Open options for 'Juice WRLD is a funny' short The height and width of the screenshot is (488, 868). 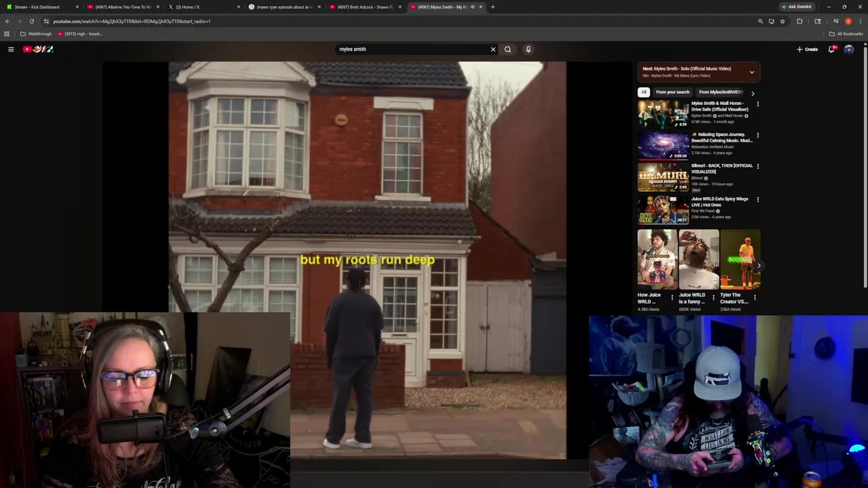(x=713, y=298)
